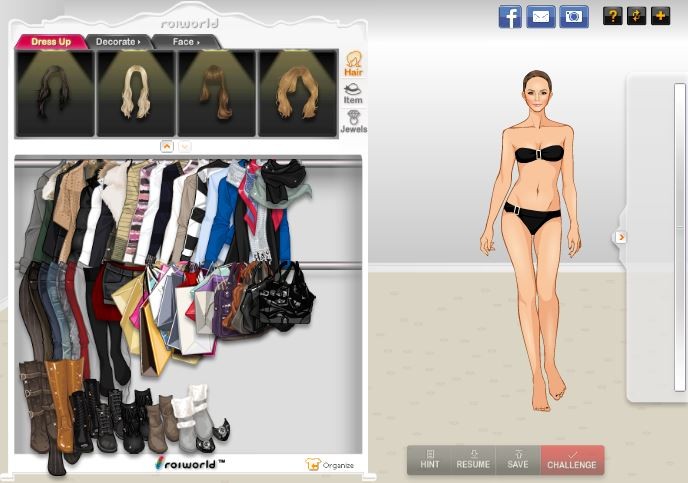
Task: Open help question mark icon
Action: coord(612,16)
